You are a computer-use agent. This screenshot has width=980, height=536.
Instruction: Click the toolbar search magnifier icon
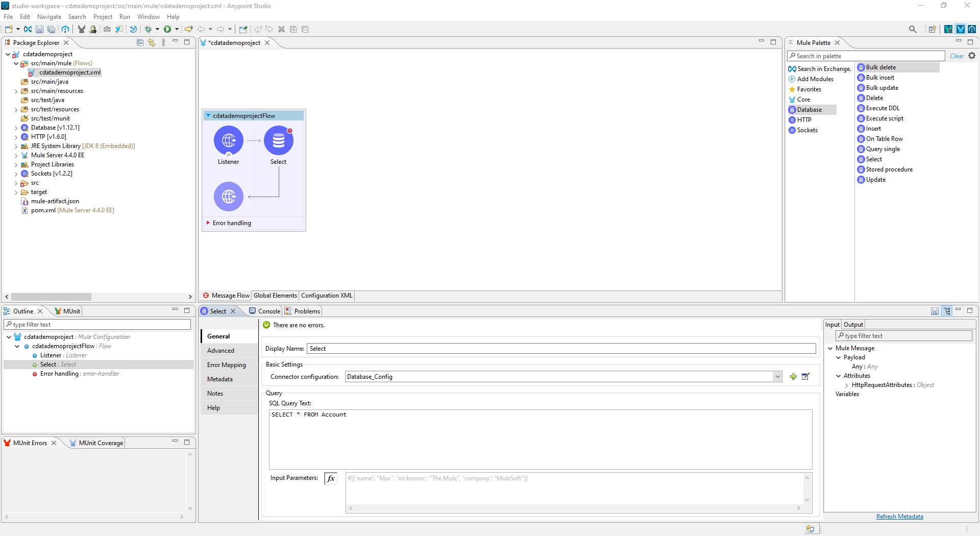(x=913, y=29)
